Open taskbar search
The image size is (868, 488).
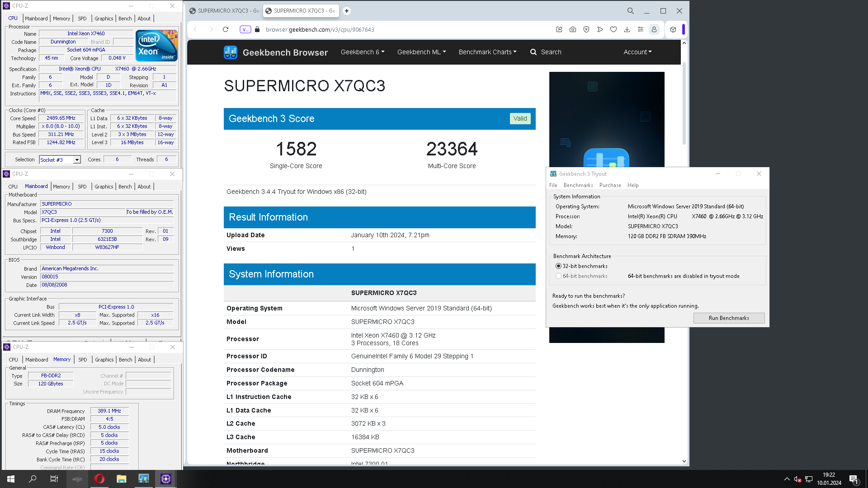[x=33, y=479]
